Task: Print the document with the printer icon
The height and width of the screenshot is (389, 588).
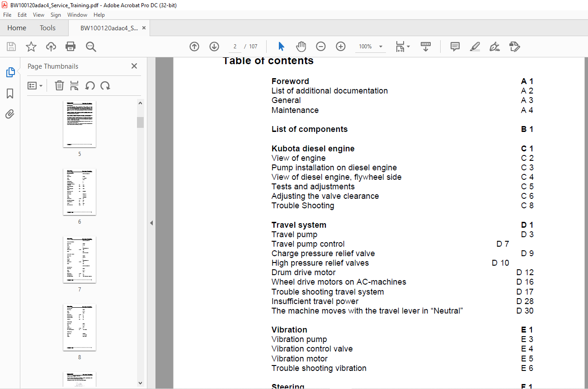Action: click(x=71, y=47)
